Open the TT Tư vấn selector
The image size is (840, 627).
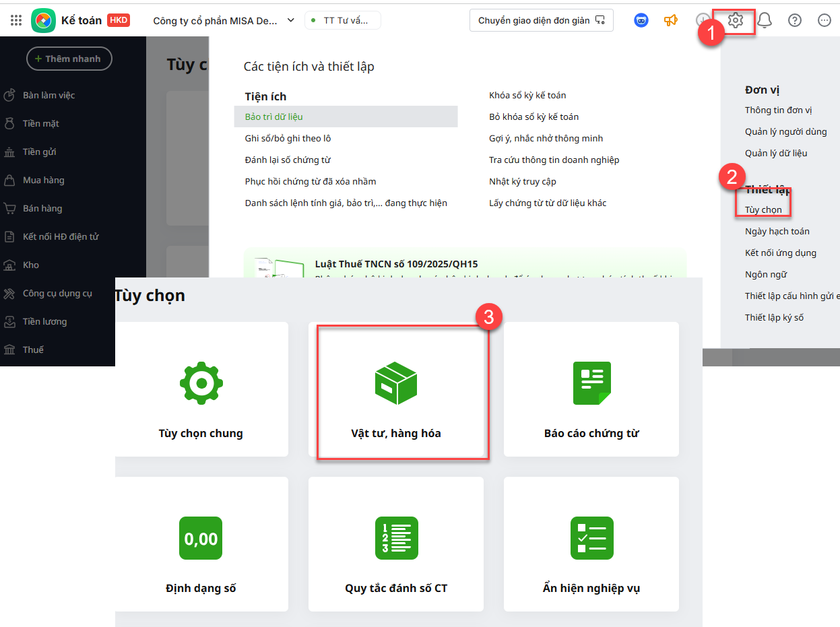[343, 21]
